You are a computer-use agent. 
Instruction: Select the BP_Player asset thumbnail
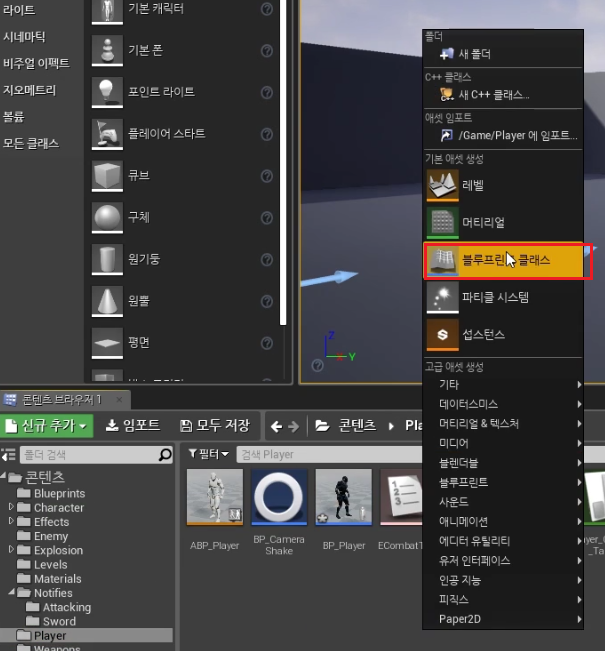pyautogui.click(x=343, y=497)
